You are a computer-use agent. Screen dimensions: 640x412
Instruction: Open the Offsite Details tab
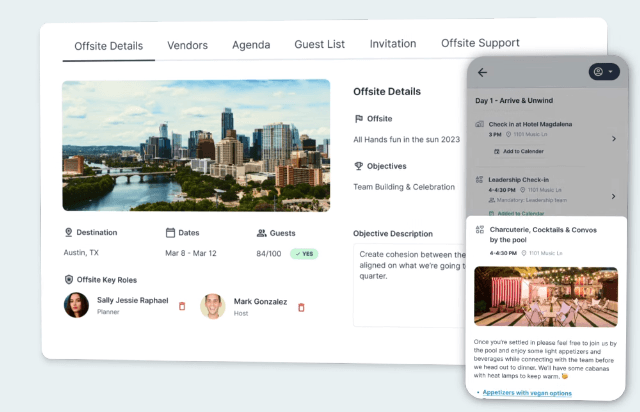pyautogui.click(x=109, y=46)
